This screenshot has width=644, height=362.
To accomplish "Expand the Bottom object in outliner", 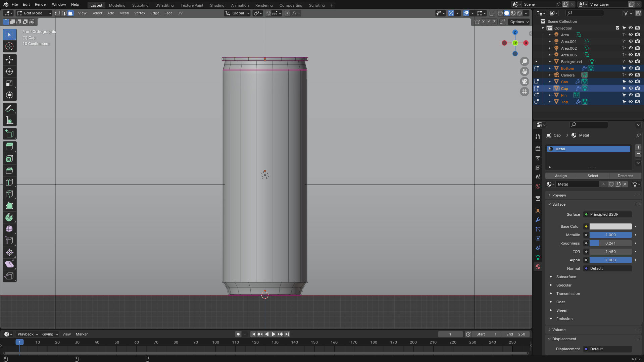I will (x=550, y=68).
